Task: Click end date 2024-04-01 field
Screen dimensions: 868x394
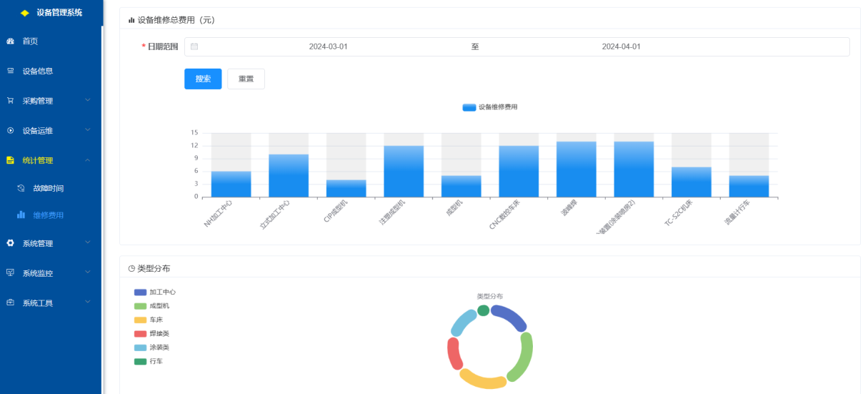Action: (x=621, y=46)
